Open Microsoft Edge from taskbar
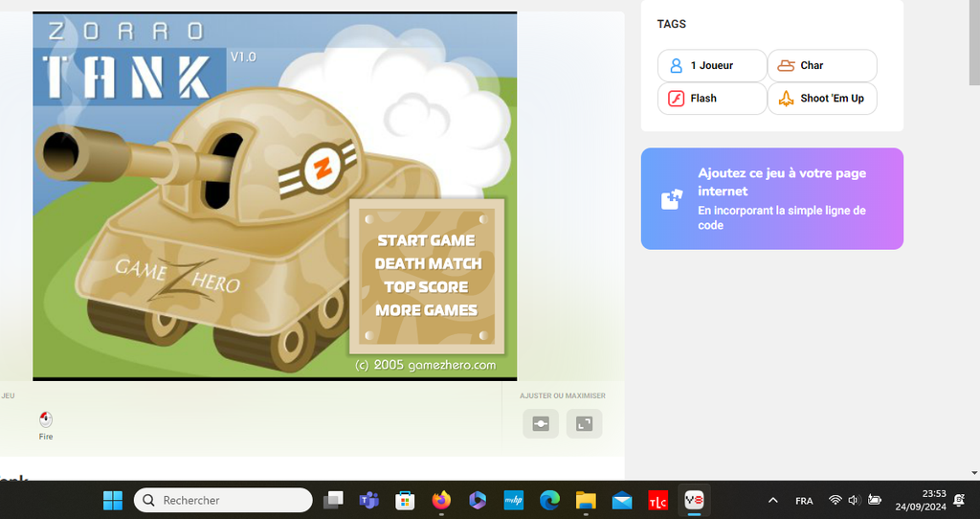Viewport: 980px width, 519px height. [x=549, y=500]
